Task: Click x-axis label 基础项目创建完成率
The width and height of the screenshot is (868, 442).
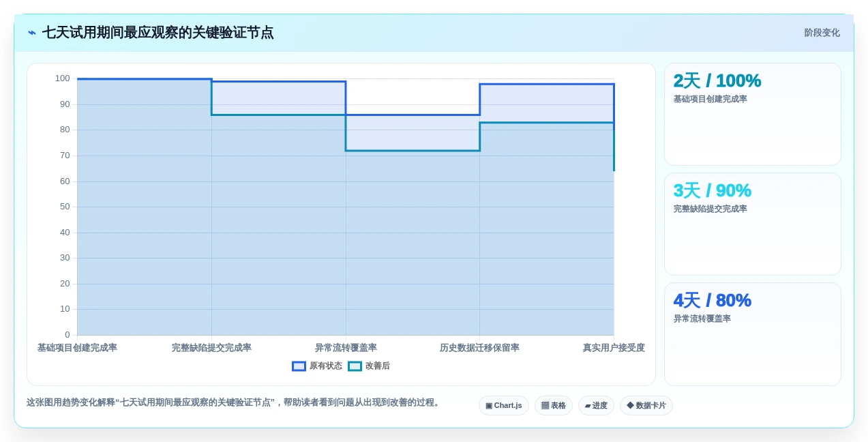Action: pyautogui.click(x=77, y=348)
